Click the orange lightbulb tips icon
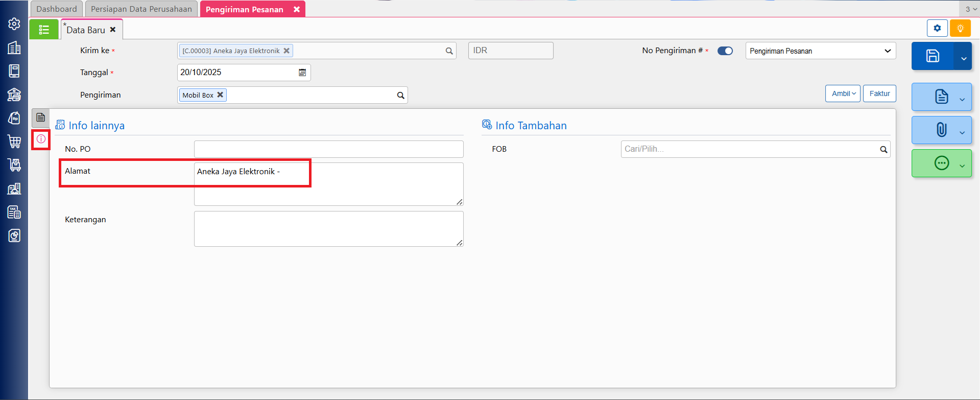 point(960,28)
